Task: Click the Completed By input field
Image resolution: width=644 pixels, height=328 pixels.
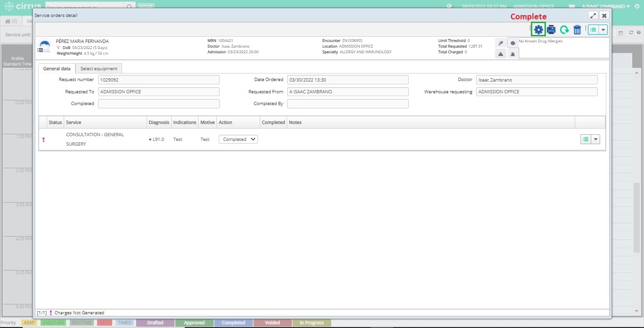Action: (x=348, y=104)
